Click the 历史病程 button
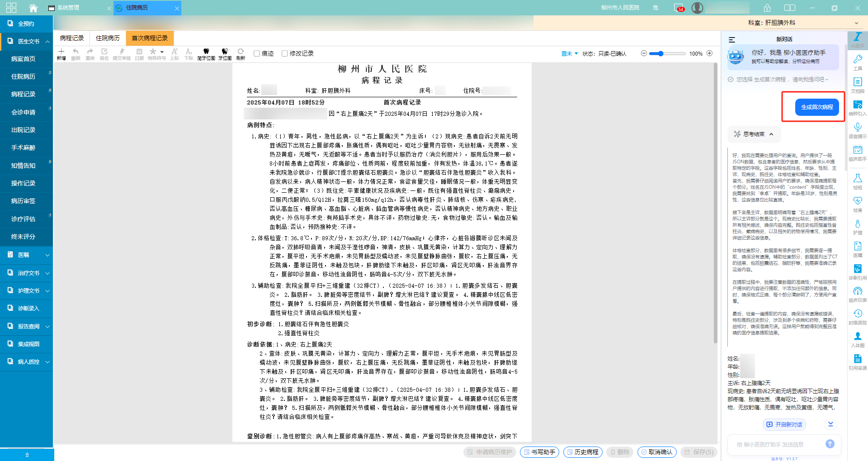The height and width of the screenshot is (461, 868). [x=583, y=452]
